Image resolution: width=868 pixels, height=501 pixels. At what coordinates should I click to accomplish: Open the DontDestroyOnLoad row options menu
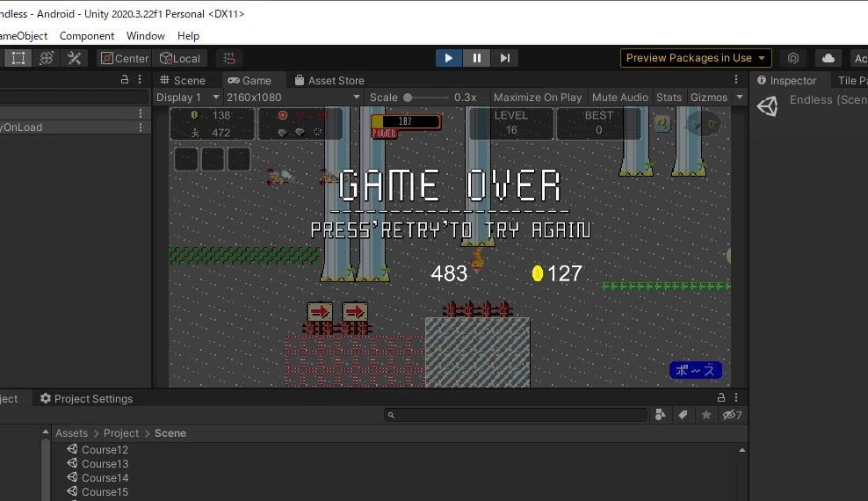tap(141, 127)
